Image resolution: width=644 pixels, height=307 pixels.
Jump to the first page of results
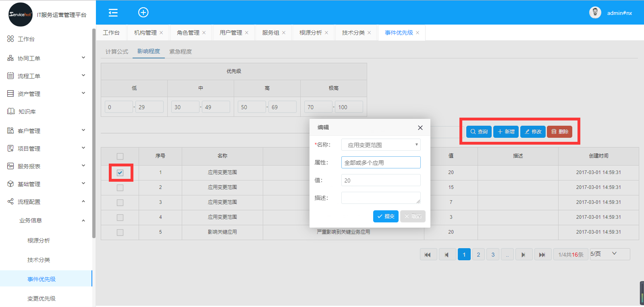[428, 255]
